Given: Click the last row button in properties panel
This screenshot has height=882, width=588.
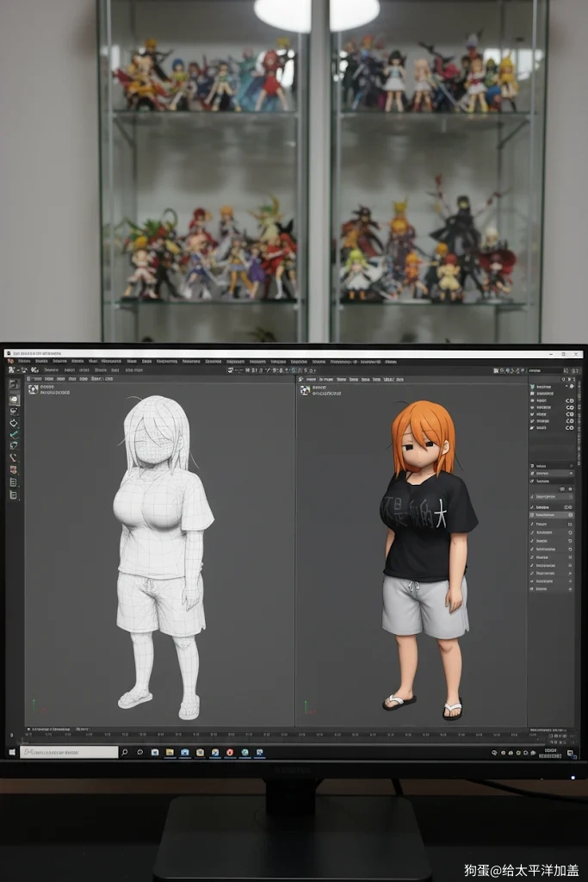Looking at the screenshot, I should (x=551, y=589).
